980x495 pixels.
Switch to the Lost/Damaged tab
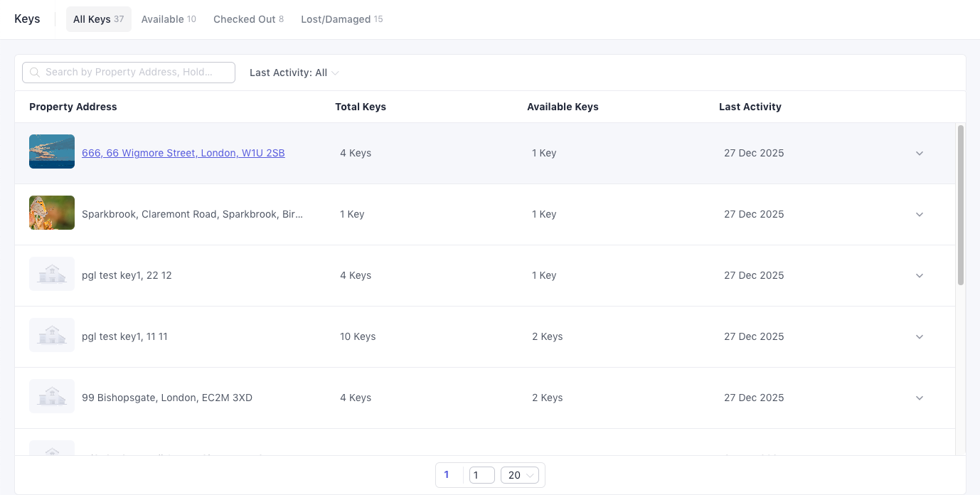point(341,19)
